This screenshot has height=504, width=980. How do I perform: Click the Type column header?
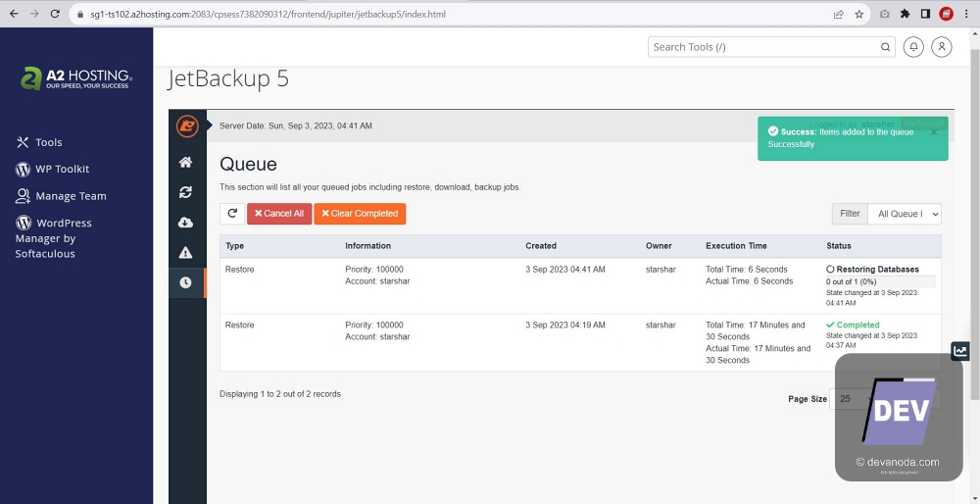(235, 246)
